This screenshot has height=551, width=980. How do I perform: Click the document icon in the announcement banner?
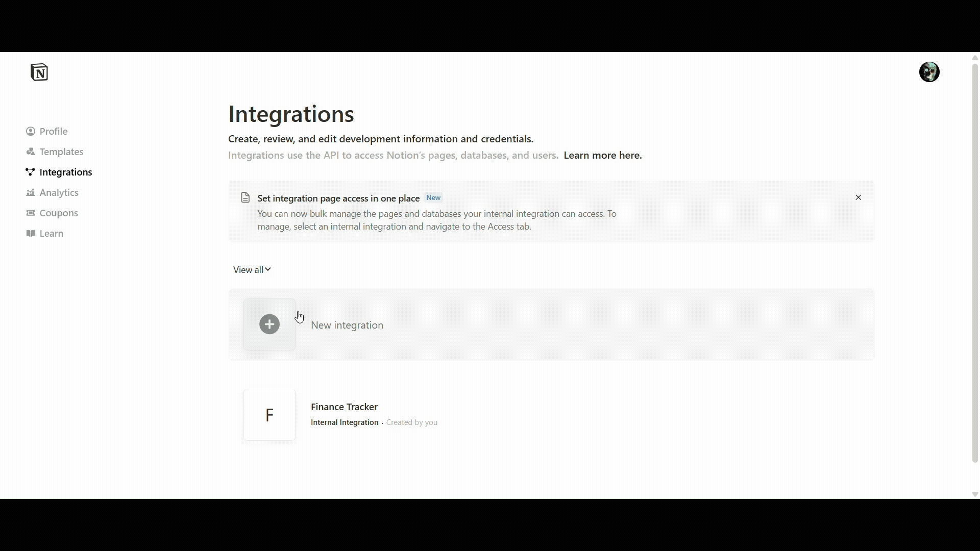tap(245, 197)
